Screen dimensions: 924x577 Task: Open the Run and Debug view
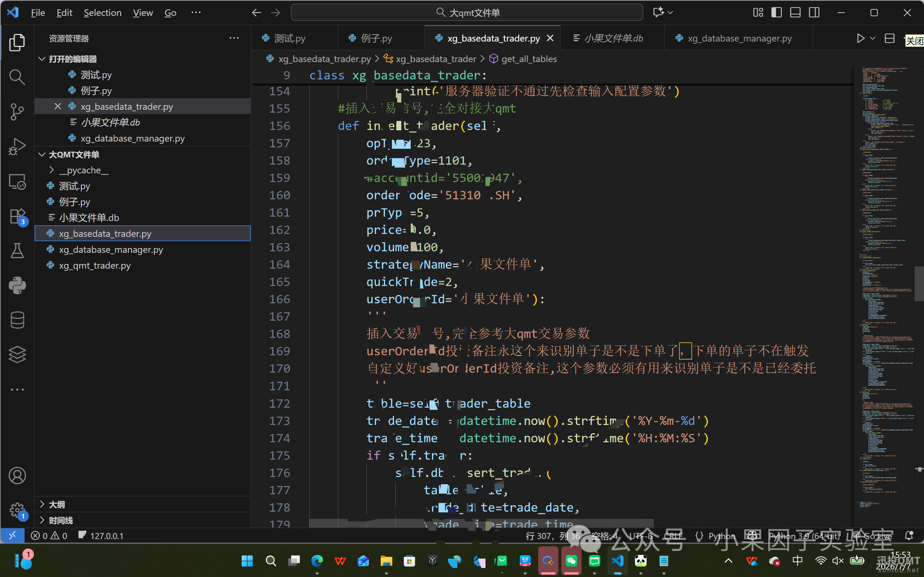(17, 147)
